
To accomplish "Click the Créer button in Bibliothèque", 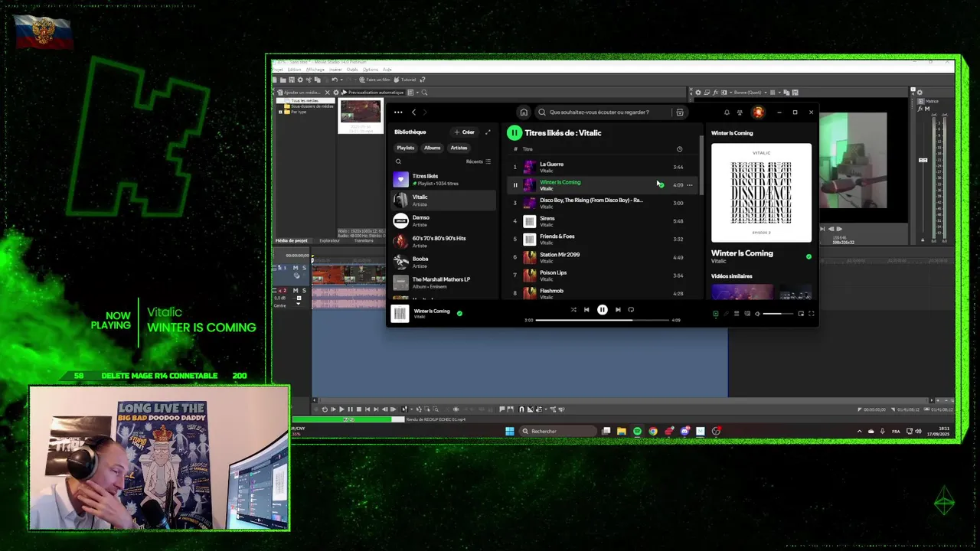I will pos(465,132).
